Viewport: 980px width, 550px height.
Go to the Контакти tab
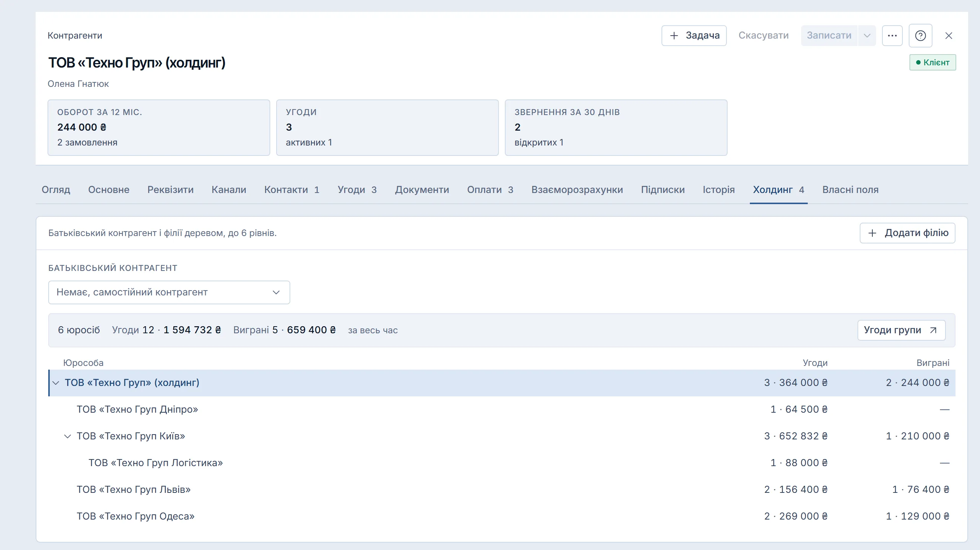[x=292, y=189]
